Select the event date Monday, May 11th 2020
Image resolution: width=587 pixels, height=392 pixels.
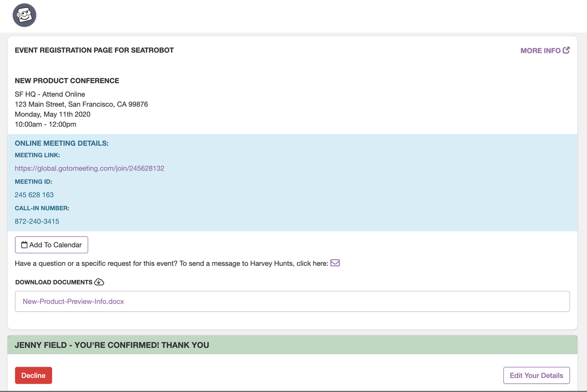point(52,114)
